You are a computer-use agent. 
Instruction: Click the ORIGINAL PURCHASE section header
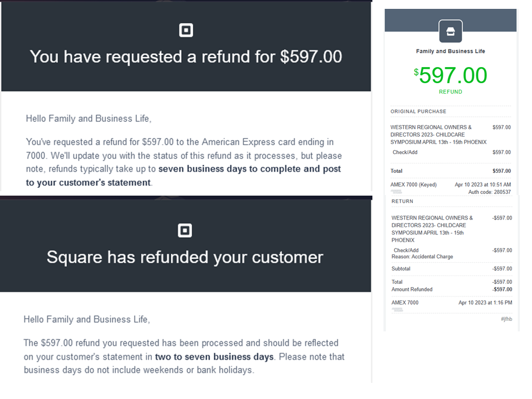tap(418, 111)
